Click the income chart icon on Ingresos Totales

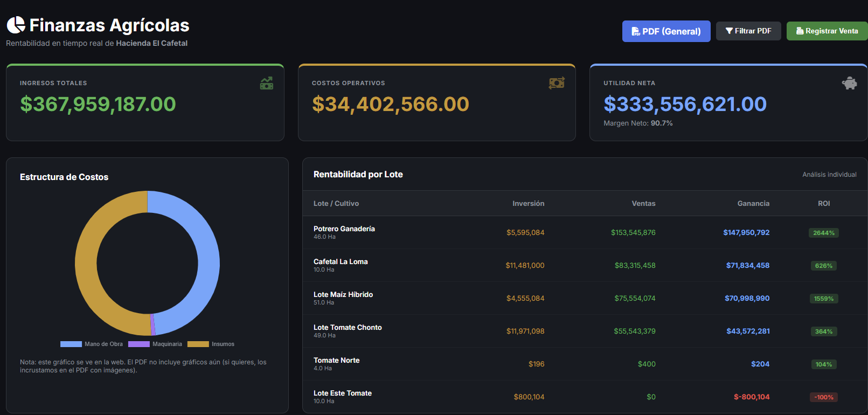click(x=267, y=83)
